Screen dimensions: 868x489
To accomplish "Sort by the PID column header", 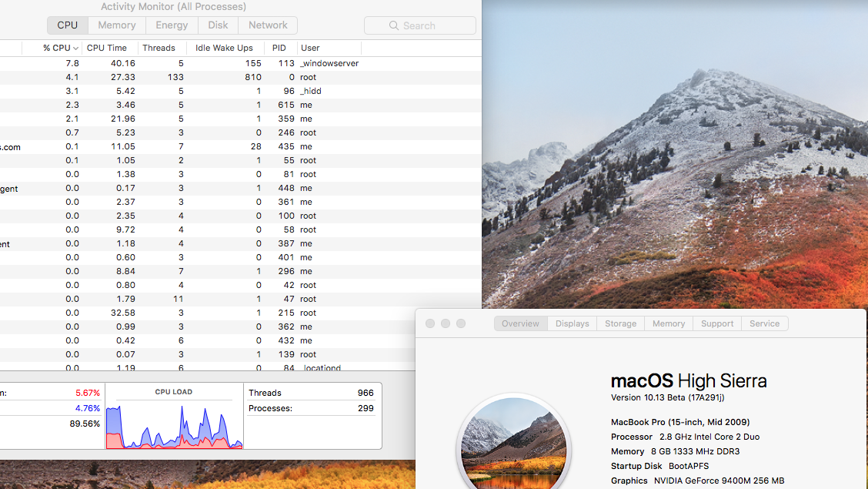I will 281,49.
